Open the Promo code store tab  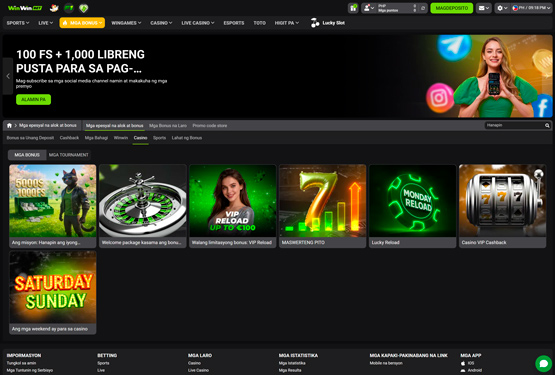point(210,125)
